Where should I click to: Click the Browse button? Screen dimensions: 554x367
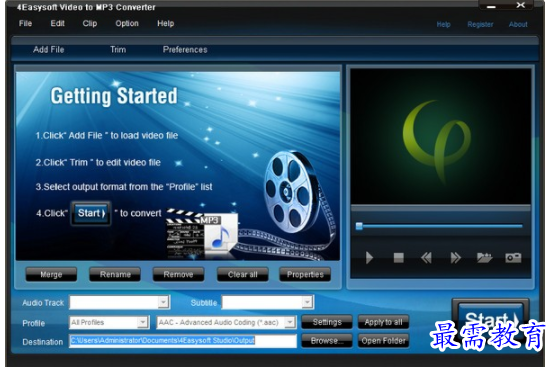pos(327,341)
